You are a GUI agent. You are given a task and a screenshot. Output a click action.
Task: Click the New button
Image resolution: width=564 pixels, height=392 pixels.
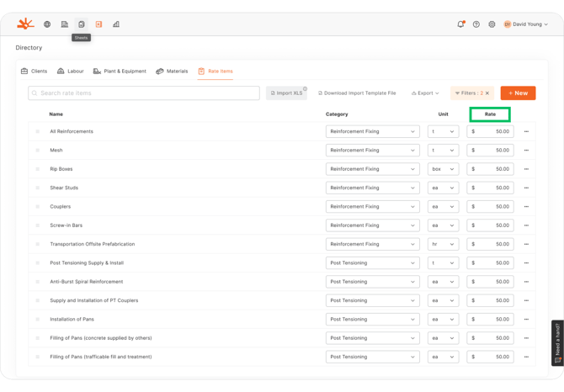pyautogui.click(x=518, y=93)
